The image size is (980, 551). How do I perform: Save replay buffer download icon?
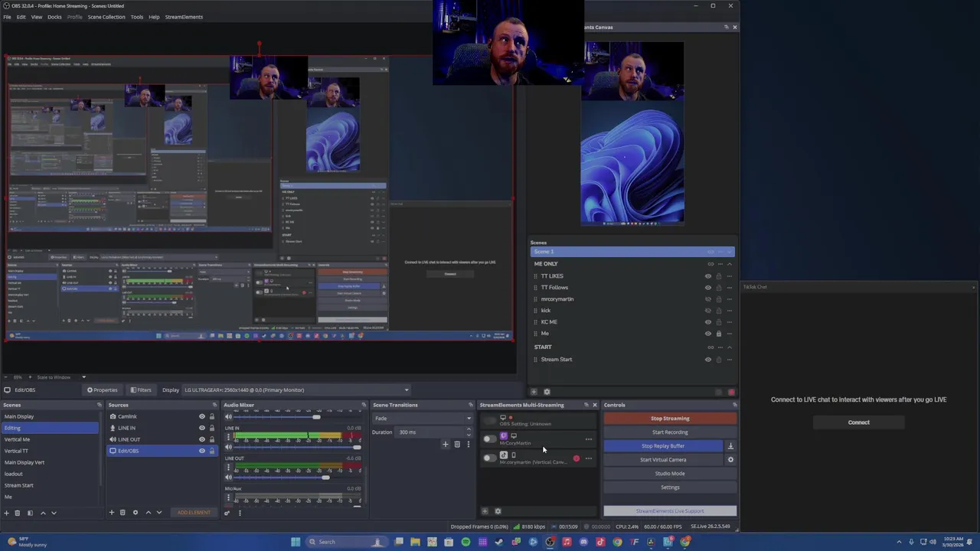click(730, 446)
